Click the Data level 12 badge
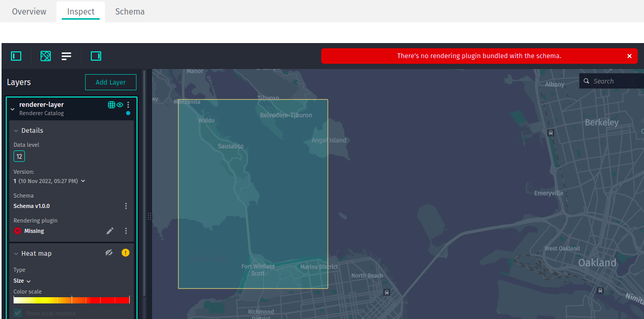 point(19,156)
